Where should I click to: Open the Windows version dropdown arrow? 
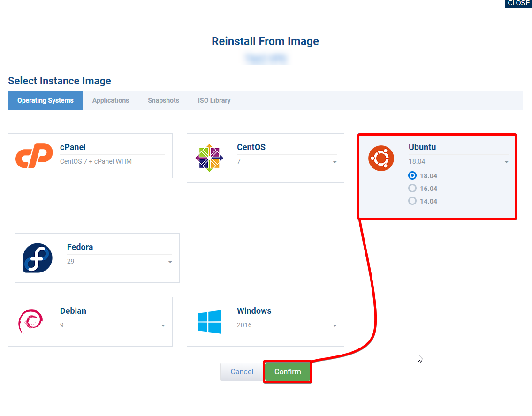click(x=335, y=325)
